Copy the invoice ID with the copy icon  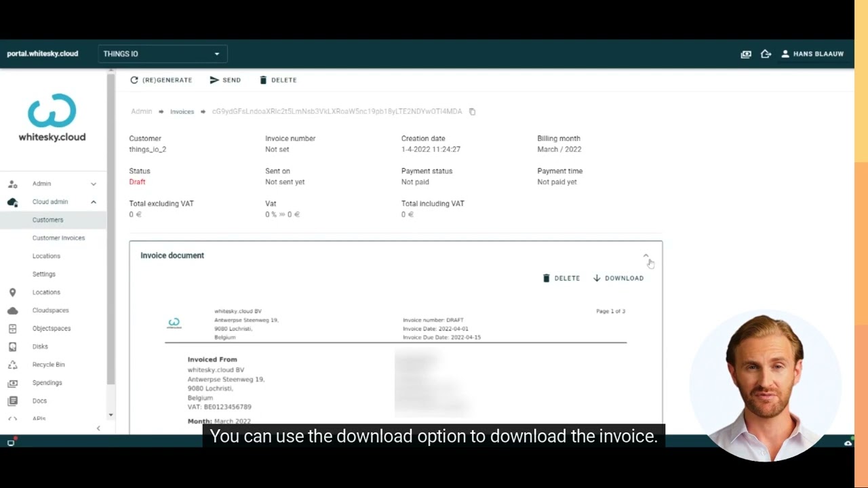[x=472, y=112]
